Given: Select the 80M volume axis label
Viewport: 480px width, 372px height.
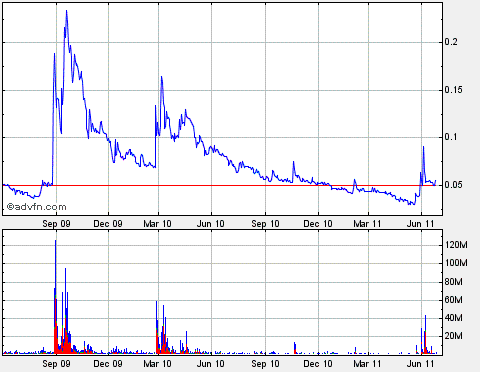Looking at the screenshot, I should [x=454, y=282].
